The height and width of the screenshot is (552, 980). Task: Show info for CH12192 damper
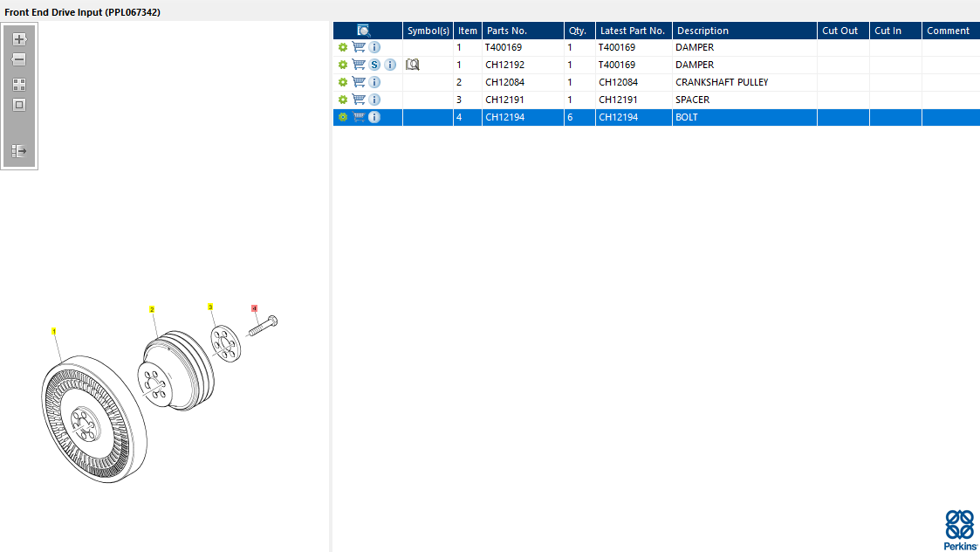click(x=390, y=65)
